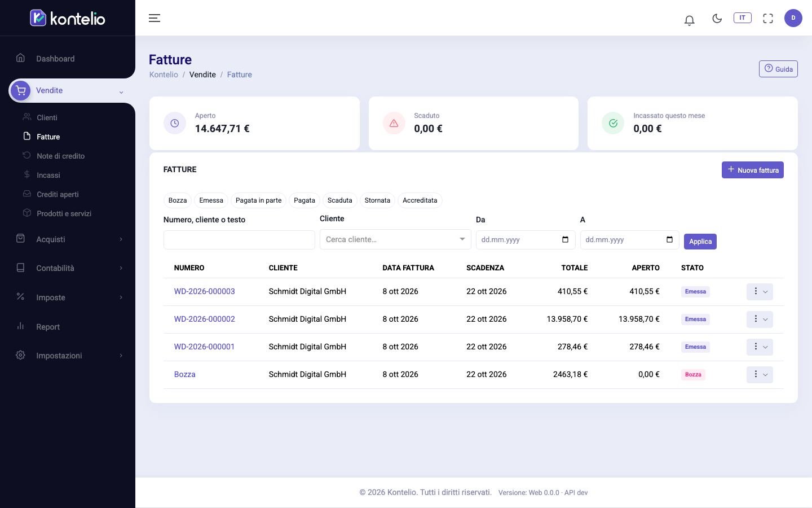Navigate to Crediti aperti
The height and width of the screenshot is (508, 812).
pyautogui.click(x=58, y=194)
